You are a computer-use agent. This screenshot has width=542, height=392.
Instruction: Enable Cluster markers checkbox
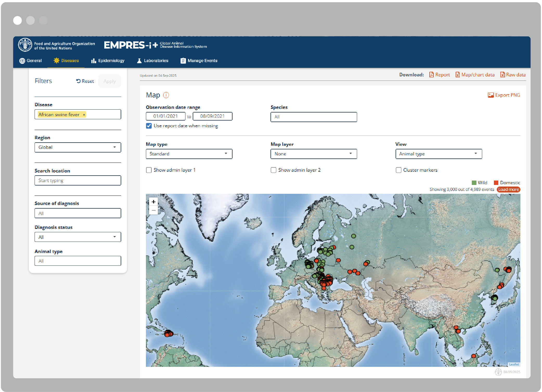point(398,170)
